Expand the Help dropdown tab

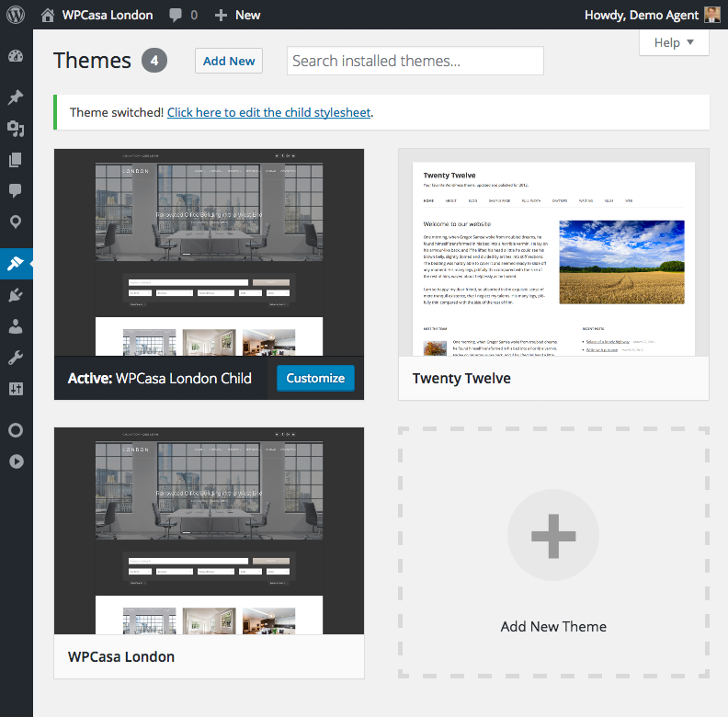674,42
